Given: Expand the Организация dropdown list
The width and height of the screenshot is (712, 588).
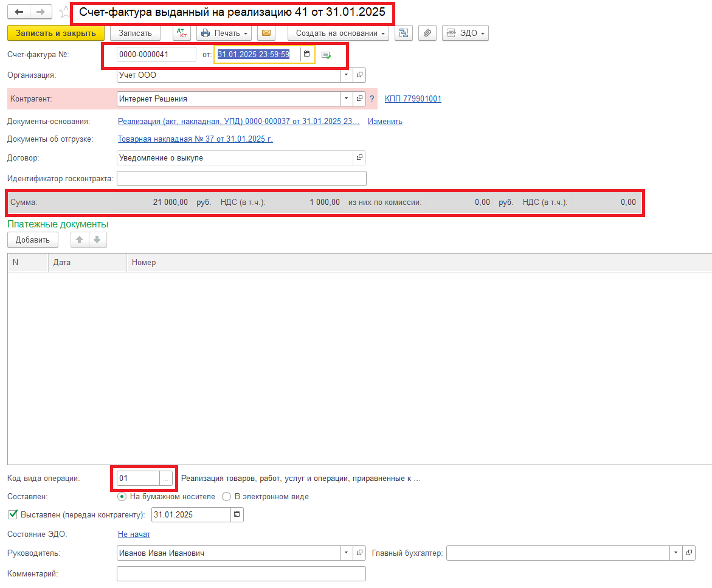Looking at the screenshot, I should [346, 75].
